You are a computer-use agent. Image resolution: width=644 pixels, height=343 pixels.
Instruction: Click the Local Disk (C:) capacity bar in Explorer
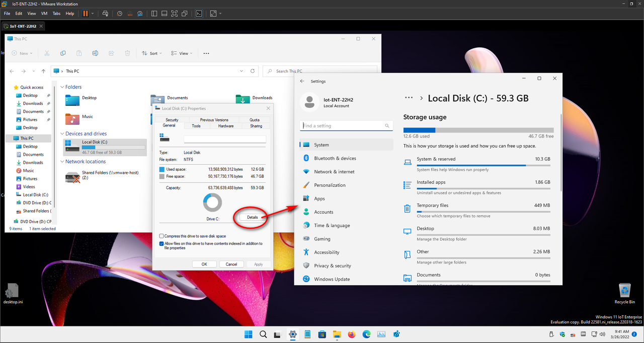click(113, 148)
